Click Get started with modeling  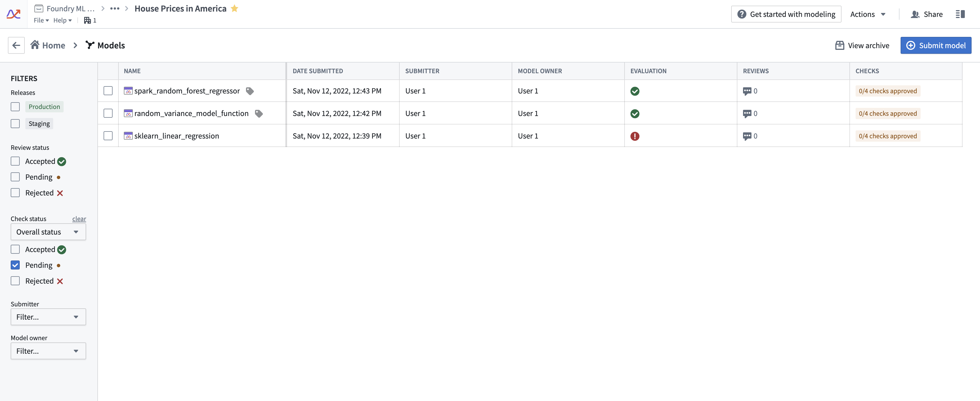tap(786, 14)
